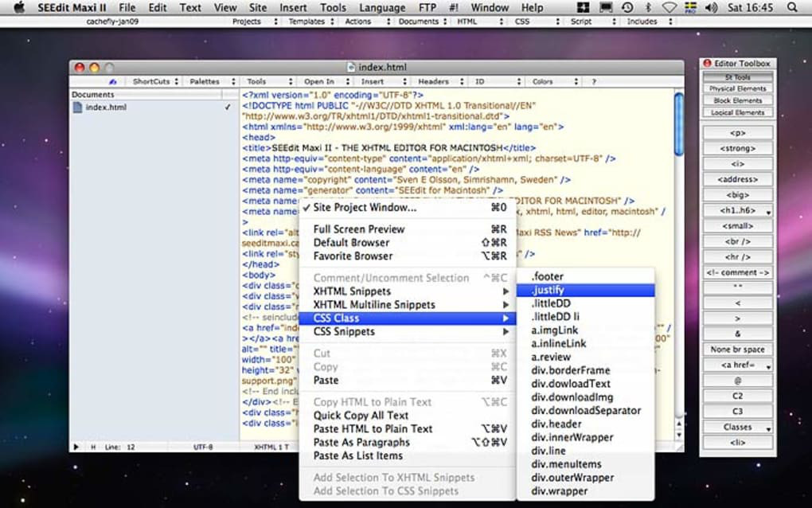812x508 pixels.
Task: Open the h1..h6 dropdown in the toolbox
Action: tap(737, 211)
